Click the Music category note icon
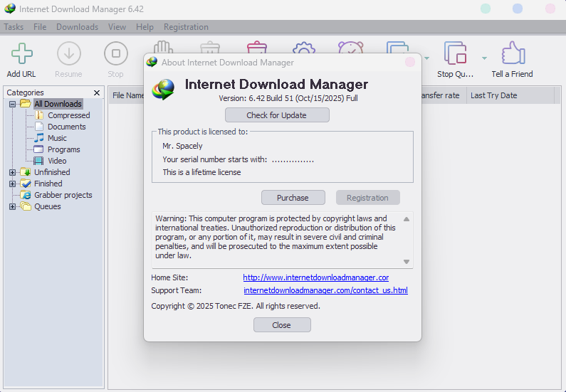The height and width of the screenshot is (392, 566). 39,138
